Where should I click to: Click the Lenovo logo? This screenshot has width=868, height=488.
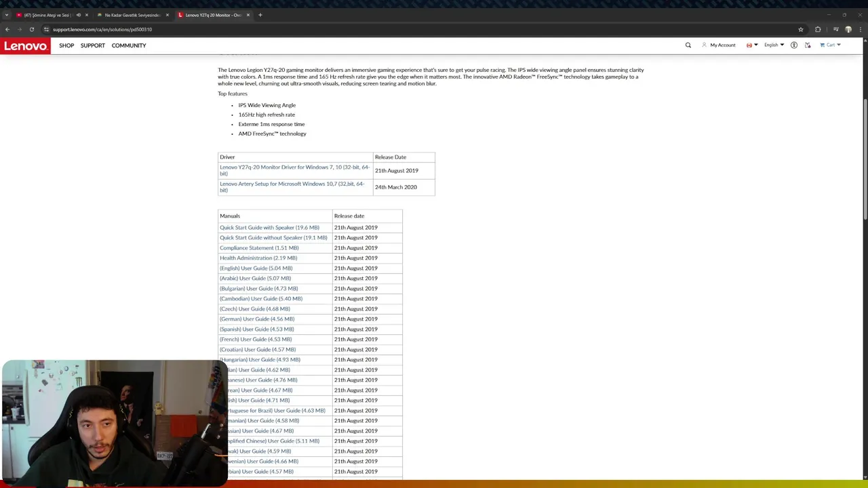coord(25,45)
